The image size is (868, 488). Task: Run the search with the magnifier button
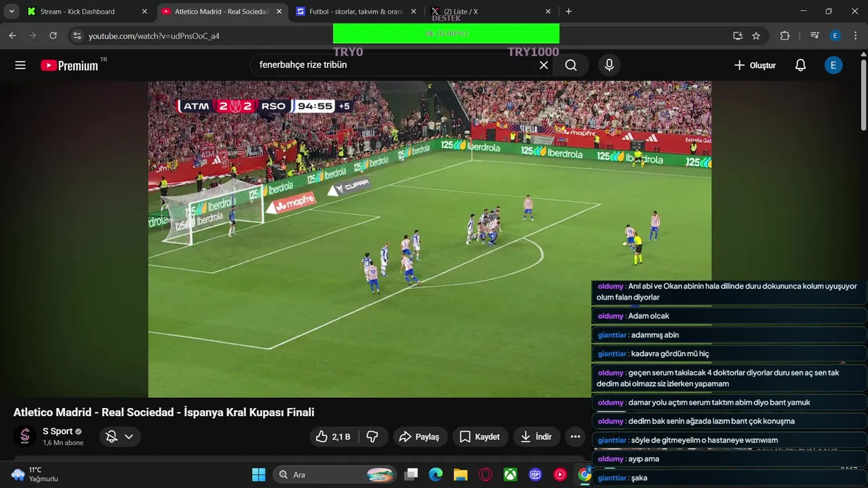(571, 65)
